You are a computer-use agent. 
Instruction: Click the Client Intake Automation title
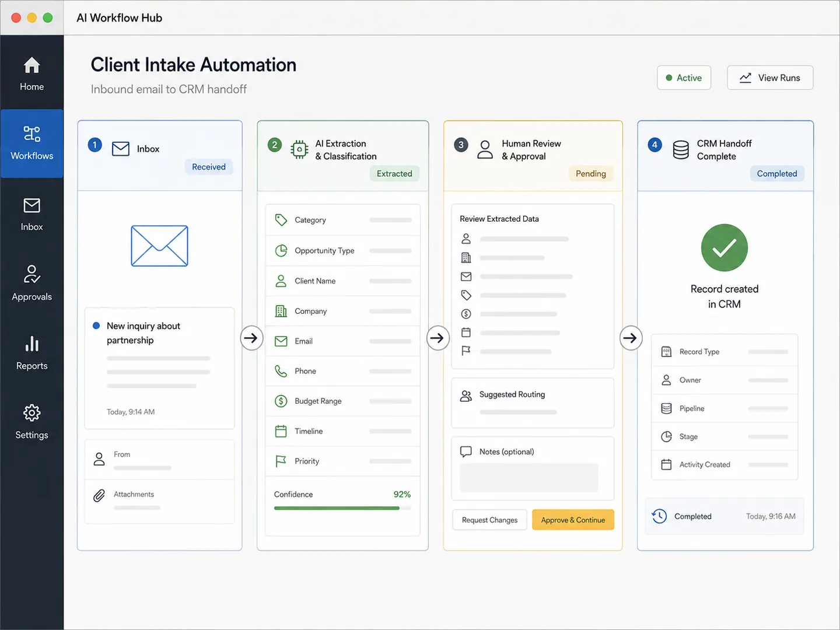coord(194,65)
